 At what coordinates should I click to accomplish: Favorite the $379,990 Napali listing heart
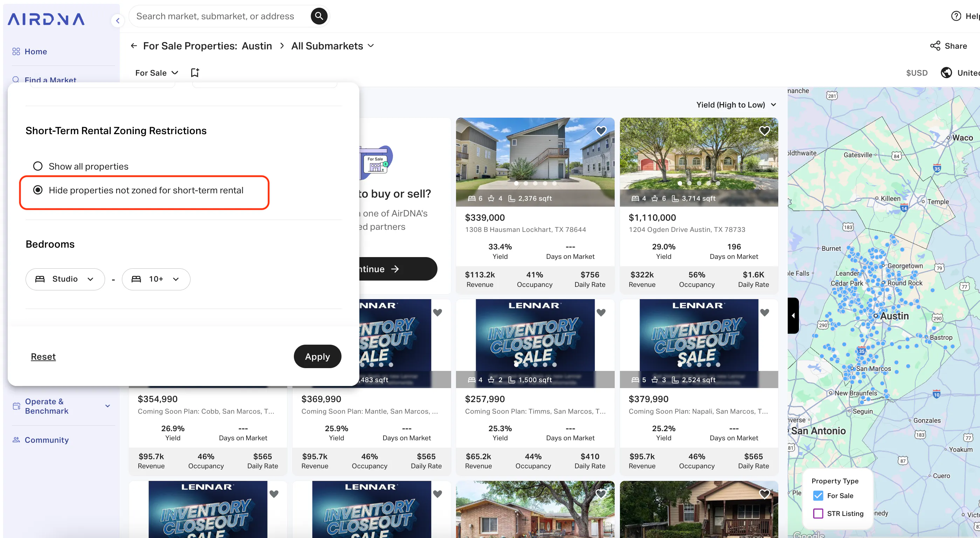pos(764,312)
